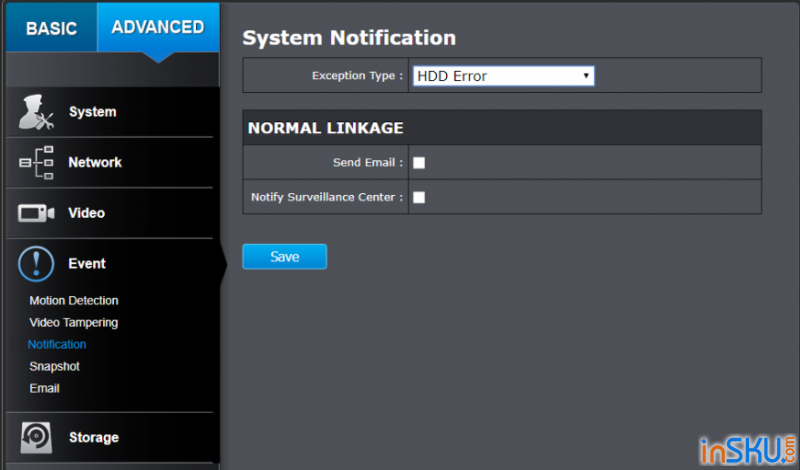Click the Send Email label
The width and height of the screenshot is (800, 470).
point(368,162)
